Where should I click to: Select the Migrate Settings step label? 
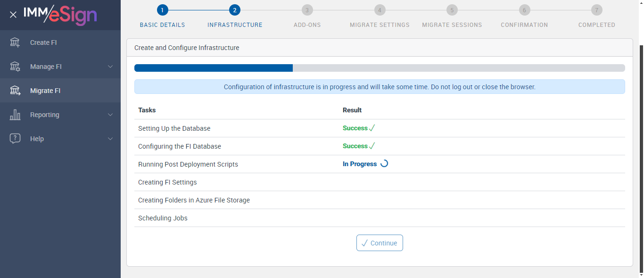click(x=380, y=25)
